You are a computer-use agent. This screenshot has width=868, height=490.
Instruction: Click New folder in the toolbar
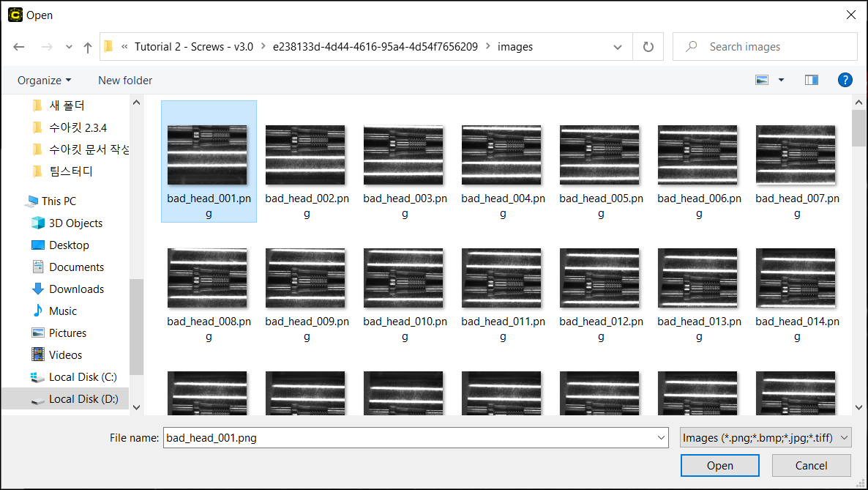(x=125, y=80)
